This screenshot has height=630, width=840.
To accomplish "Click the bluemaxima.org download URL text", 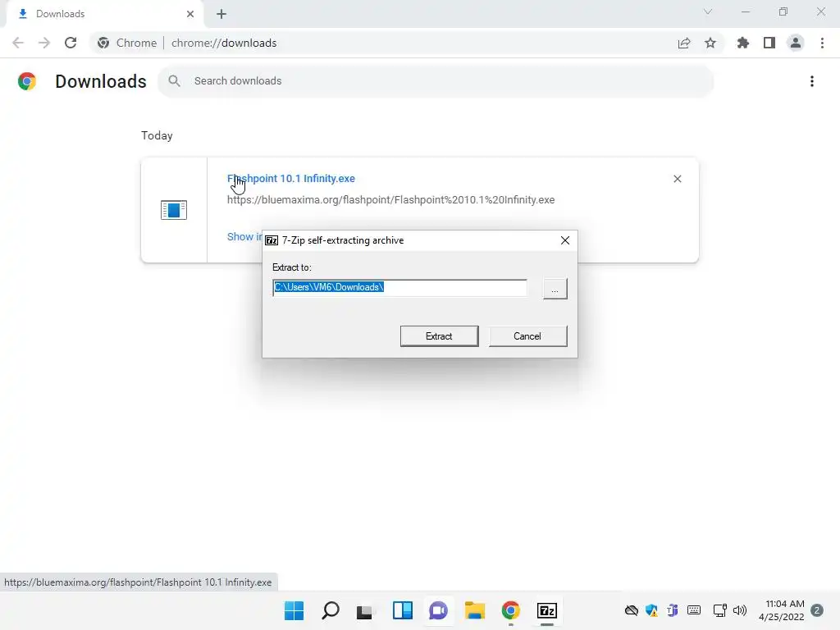I will click(x=391, y=200).
